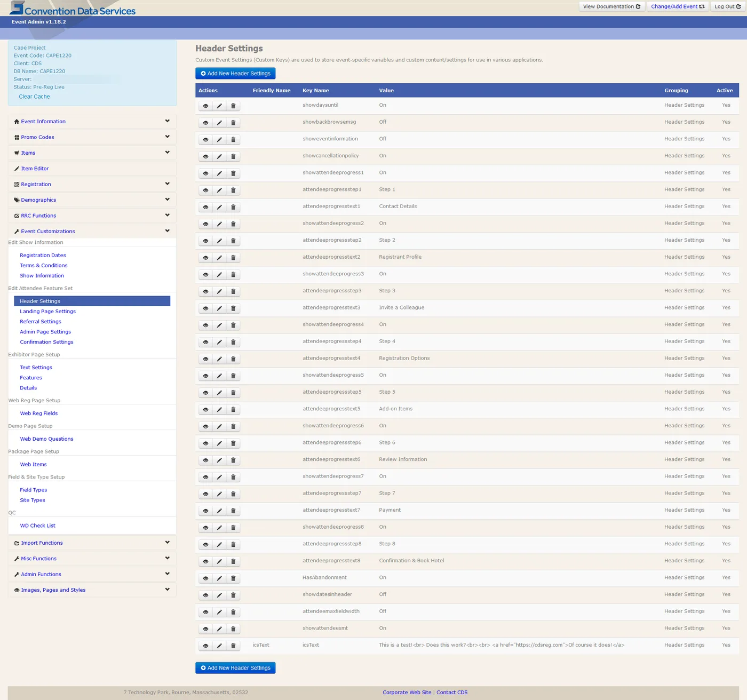Edit the attendeeprogresstext2 entry
This screenshot has height=700, width=747.
[x=219, y=258]
